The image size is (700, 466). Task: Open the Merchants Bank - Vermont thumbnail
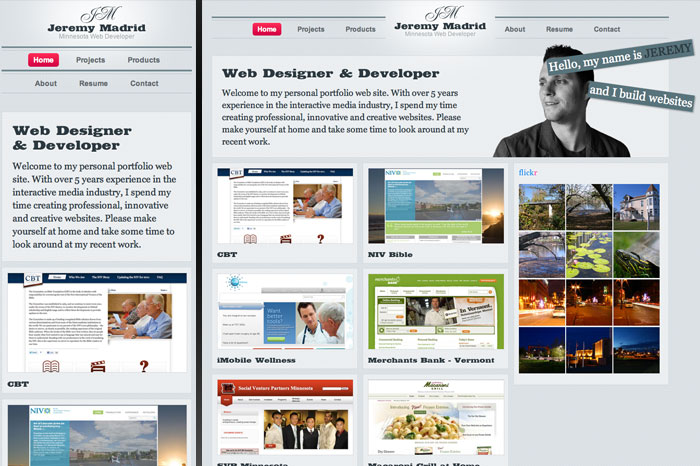click(x=436, y=312)
